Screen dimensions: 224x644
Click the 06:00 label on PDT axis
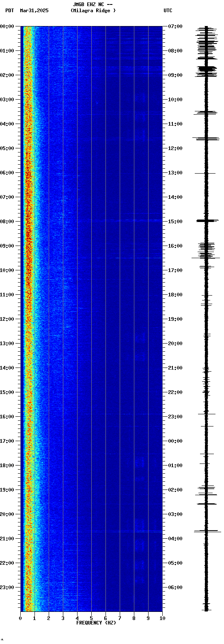pyautogui.click(x=7, y=173)
